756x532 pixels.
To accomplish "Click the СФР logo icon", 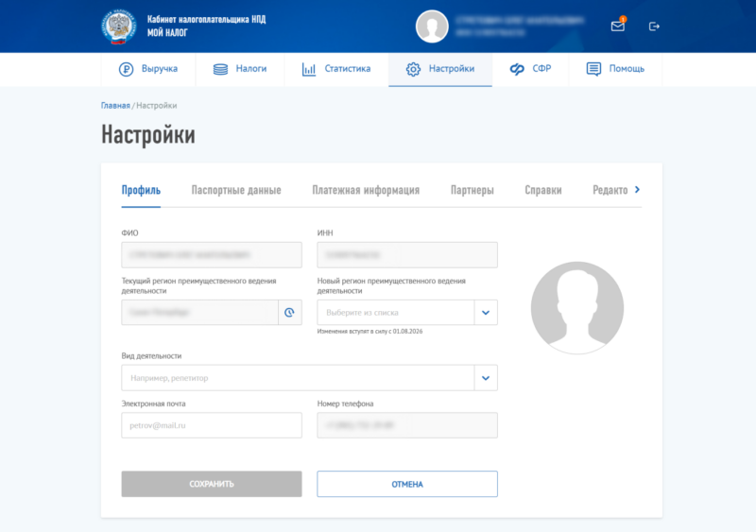I will pyautogui.click(x=517, y=70).
